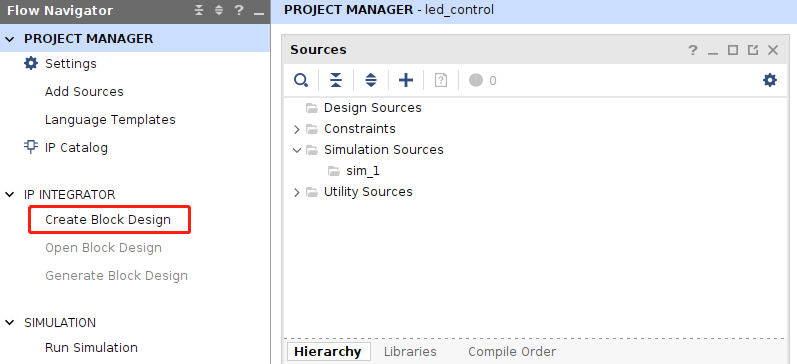This screenshot has width=797, height=364.
Task: Click the Flow Navigator help question mark
Action: [239, 11]
